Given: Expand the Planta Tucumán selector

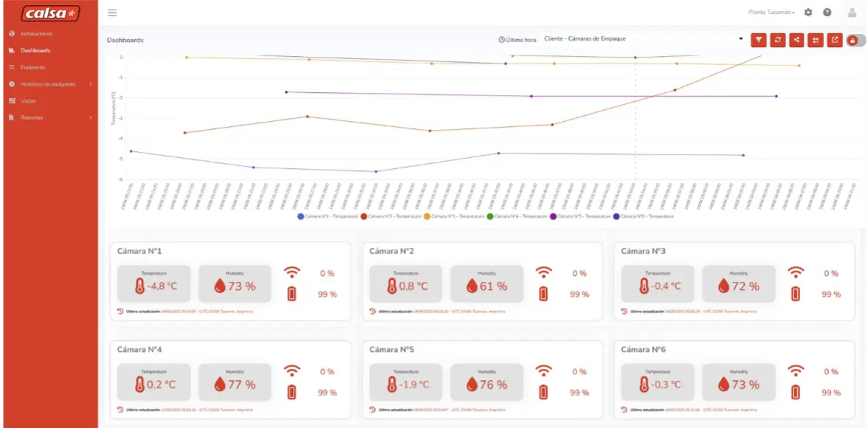Looking at the screenshot, I should pos(772,13).
